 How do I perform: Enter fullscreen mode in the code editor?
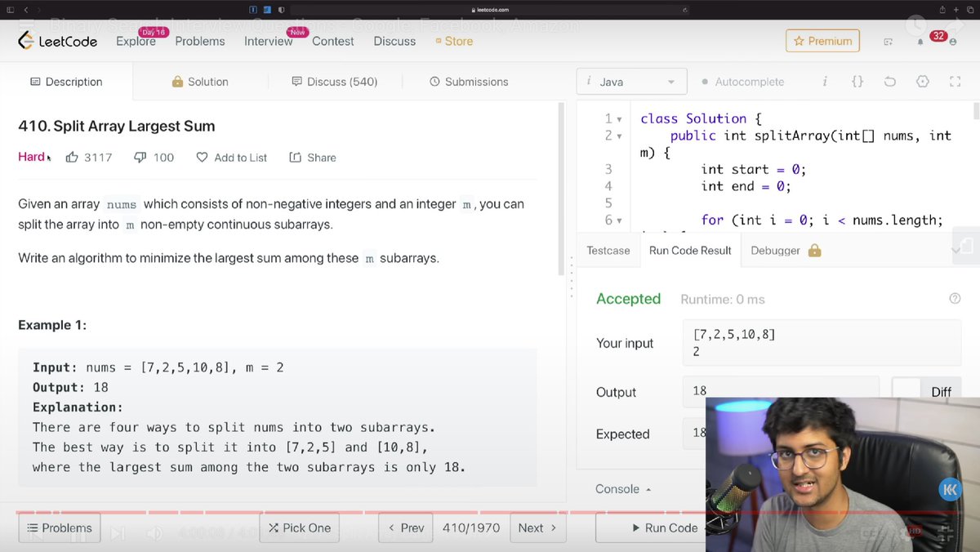pos(955,82)
